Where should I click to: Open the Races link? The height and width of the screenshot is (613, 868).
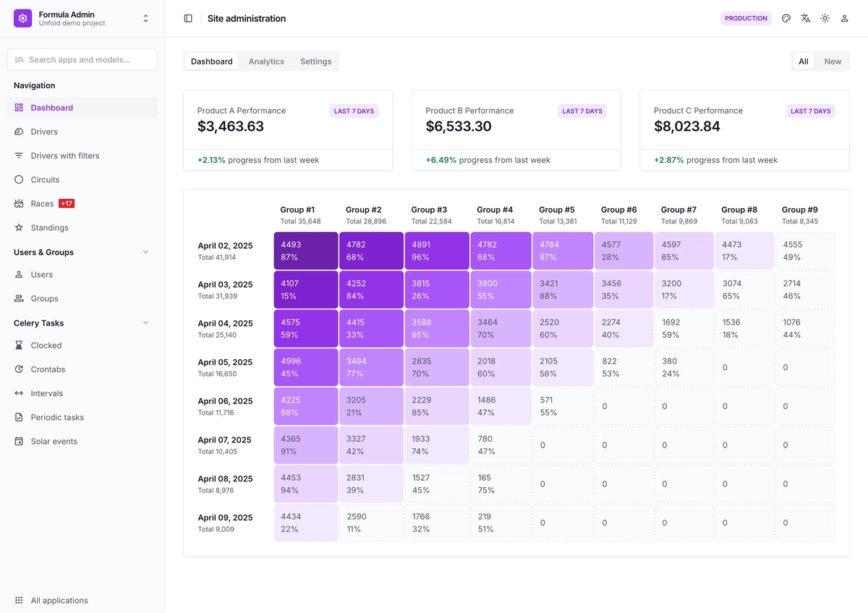coord(82,204)
